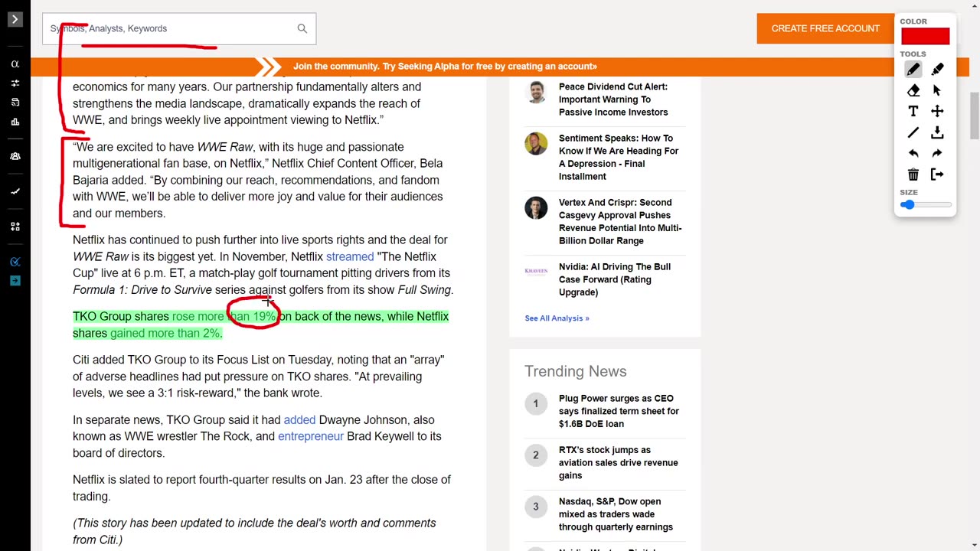Select the eraser tool
The width and height of the screenshot is (980, 551).
point(913,90)
